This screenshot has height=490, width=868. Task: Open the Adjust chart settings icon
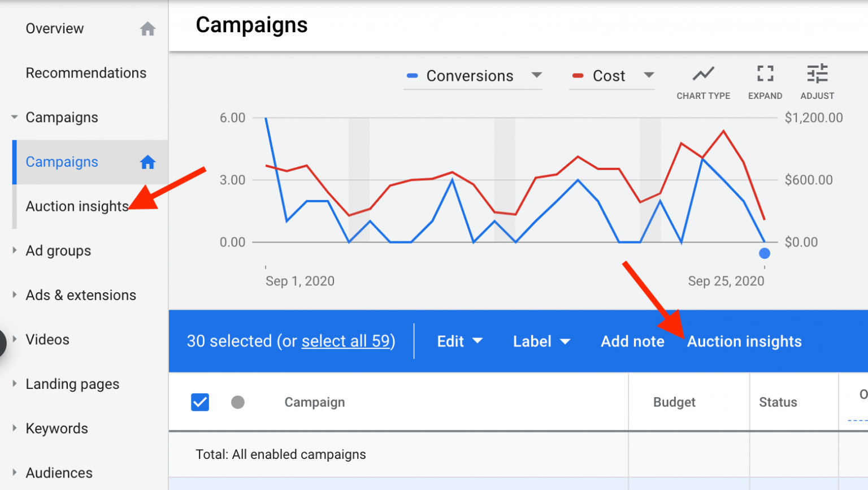(817, 74)
